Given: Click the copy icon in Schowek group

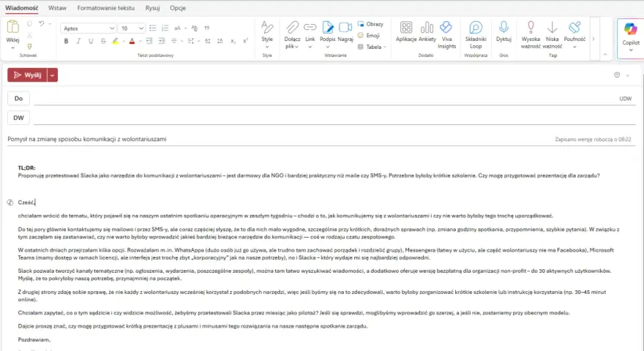Looking at the screenshot, I should [x=29, y=24].
